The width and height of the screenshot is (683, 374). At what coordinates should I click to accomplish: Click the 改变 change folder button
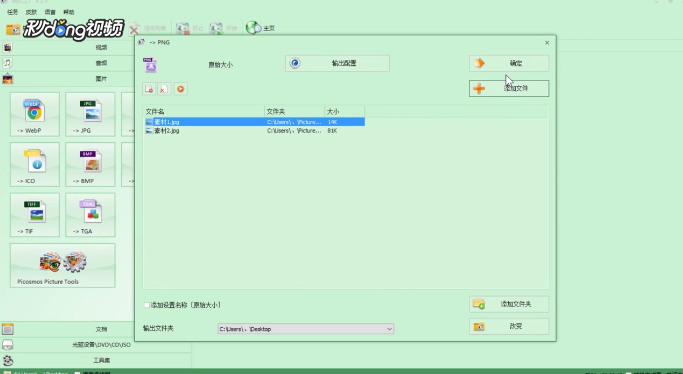click(x=509, y=326)
